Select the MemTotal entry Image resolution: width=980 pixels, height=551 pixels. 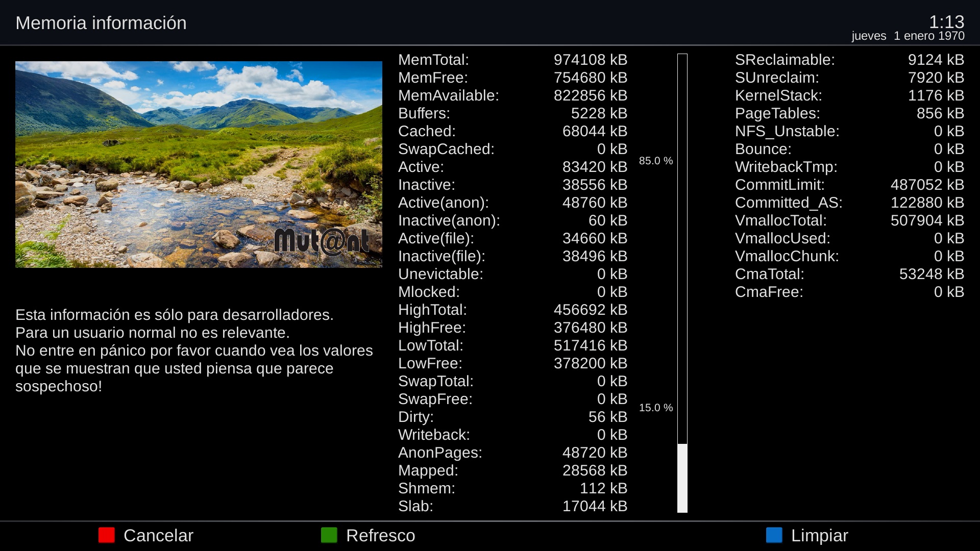click(x=433, y=60)
